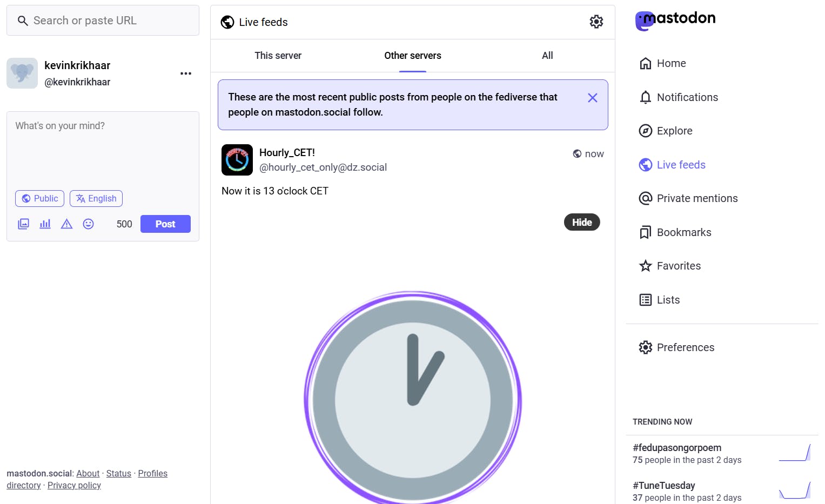Screen dimensions: 825x504
Task: Open Live feeds column settings gear
Action: 596,22
